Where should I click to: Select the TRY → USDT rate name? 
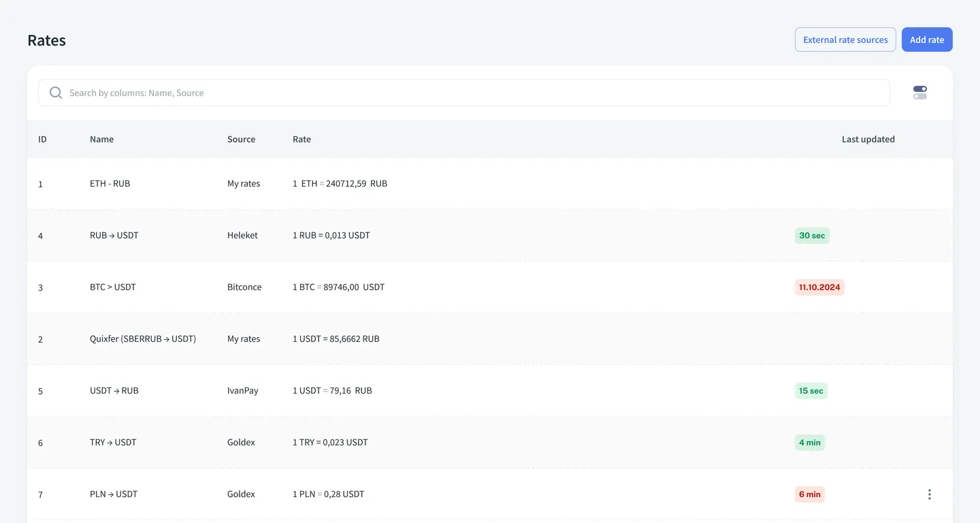[113, 443]
